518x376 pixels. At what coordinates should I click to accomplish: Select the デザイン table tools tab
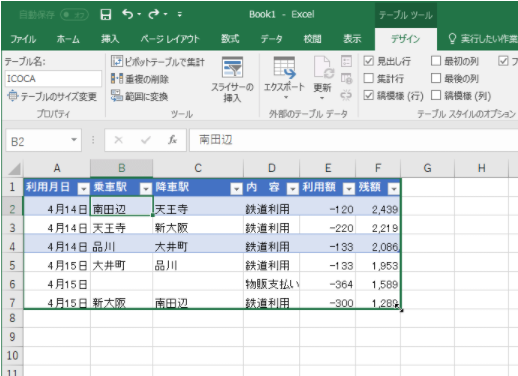(x=405, y=39)
